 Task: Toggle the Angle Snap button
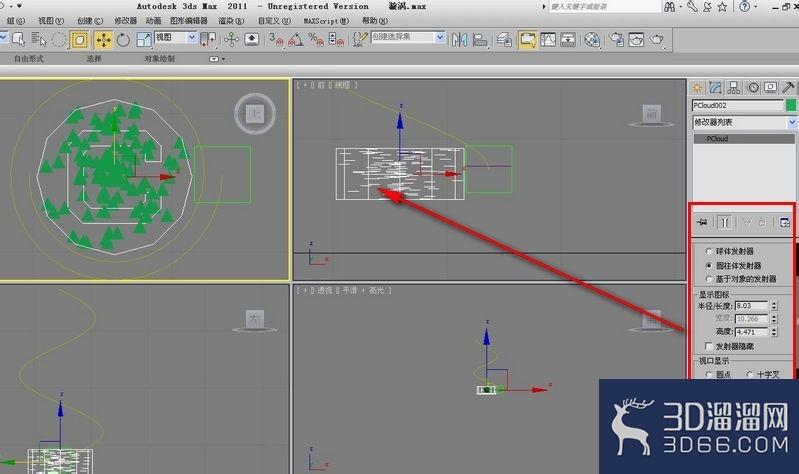pyautogui.click(x=296, y=39)
